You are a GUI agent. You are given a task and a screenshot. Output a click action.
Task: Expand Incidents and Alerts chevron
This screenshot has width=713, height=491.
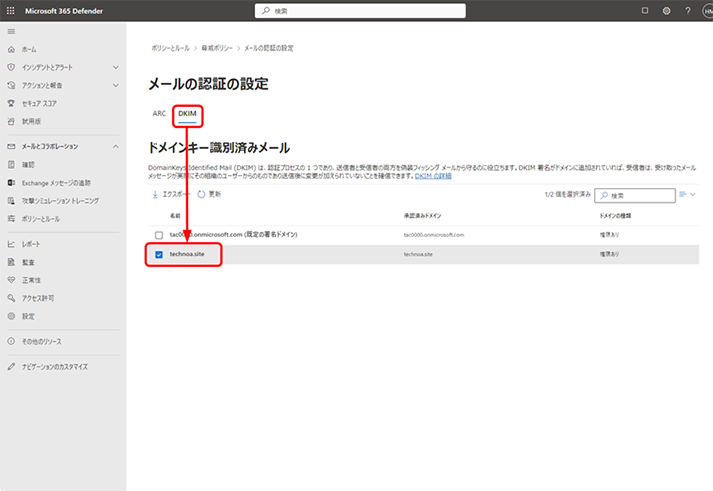click(x=115, y=67)
